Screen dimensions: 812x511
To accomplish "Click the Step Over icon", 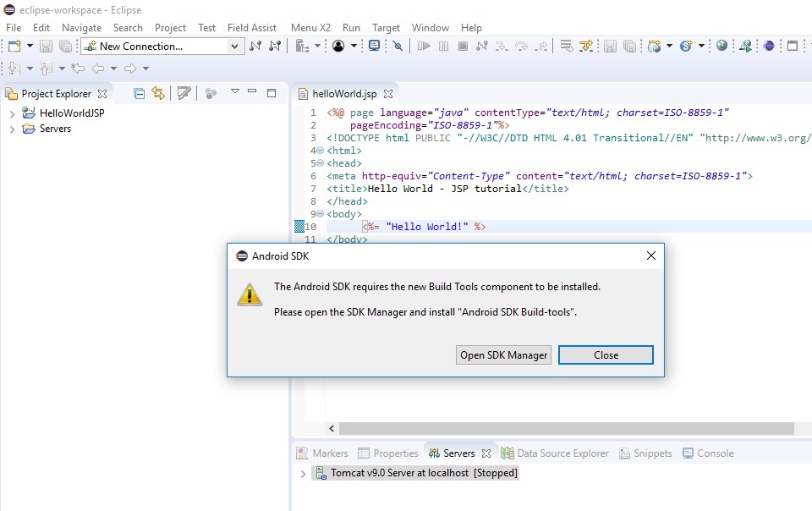I will tap(521, 46).
